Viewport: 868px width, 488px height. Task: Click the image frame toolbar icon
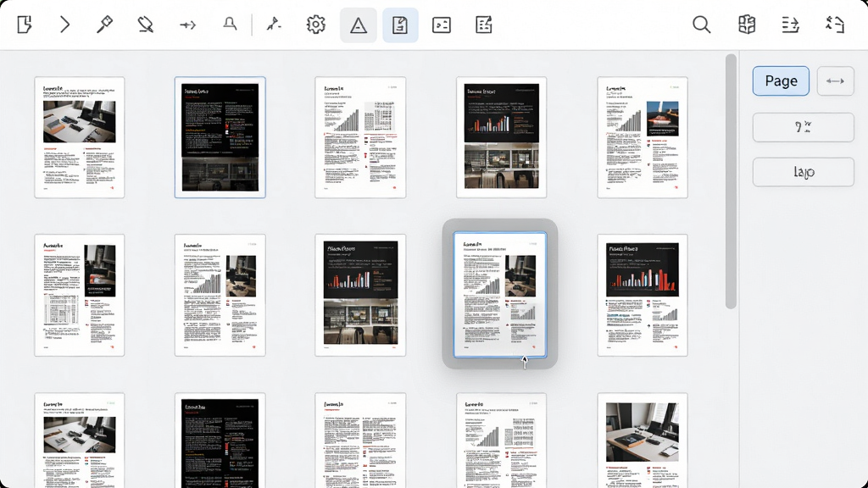441,25
